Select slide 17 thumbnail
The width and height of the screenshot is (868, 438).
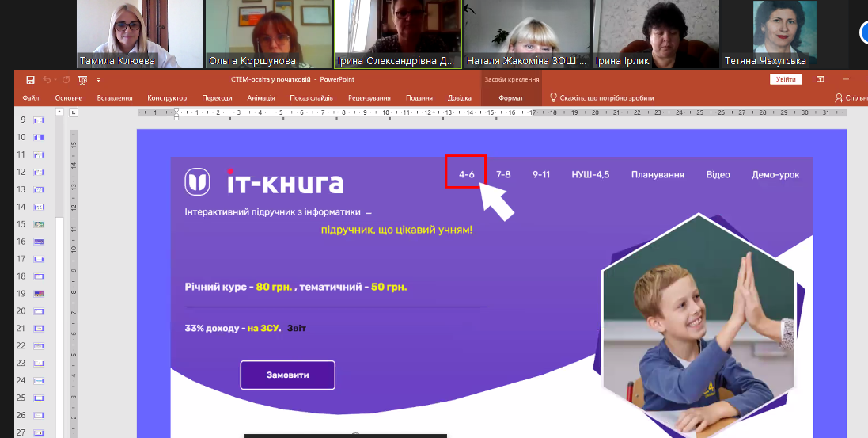(x=39, y=259)
